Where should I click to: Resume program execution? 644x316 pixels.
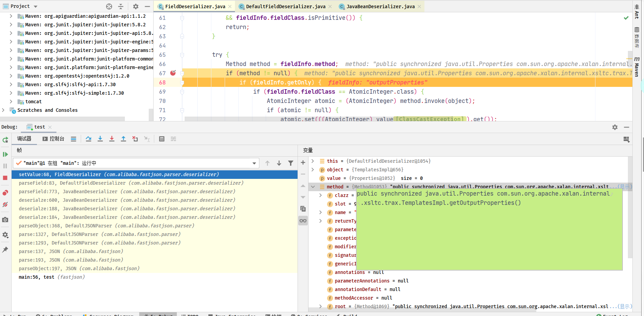point(5,154)
